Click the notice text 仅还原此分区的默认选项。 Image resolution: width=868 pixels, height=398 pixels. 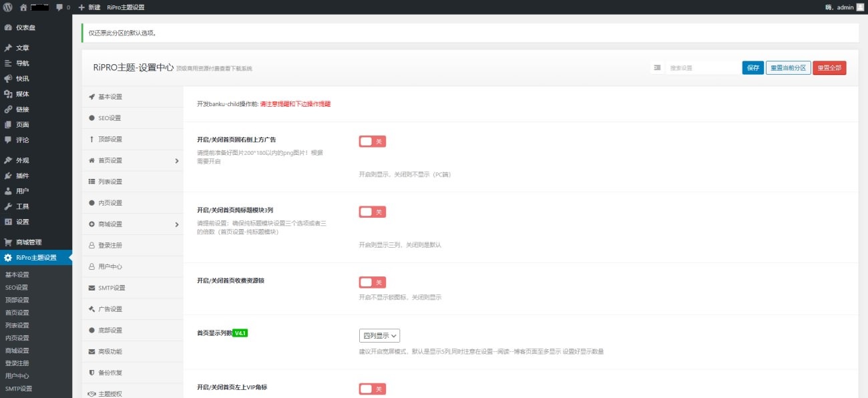[x=123, y=33]
